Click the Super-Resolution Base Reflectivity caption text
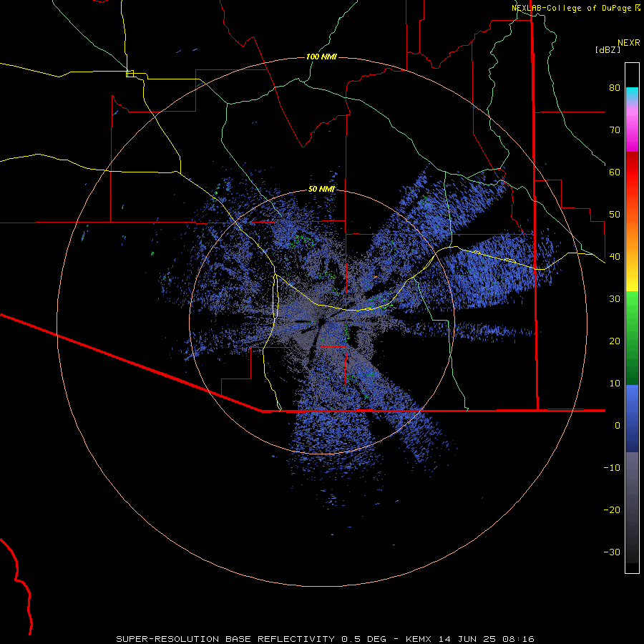Screen dimensions: 644x644 point(225,639)
